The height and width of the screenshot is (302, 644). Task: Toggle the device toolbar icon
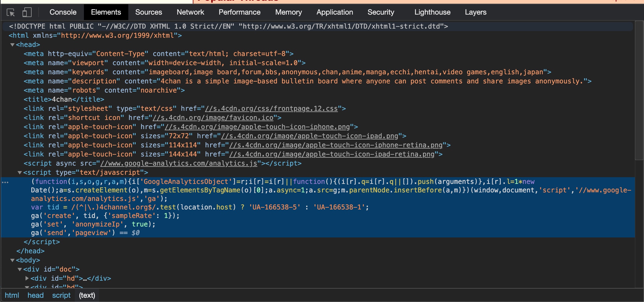pos(27,12)
